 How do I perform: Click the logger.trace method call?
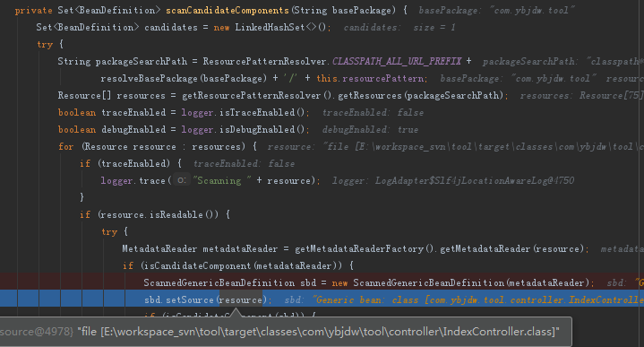(133, 181)
